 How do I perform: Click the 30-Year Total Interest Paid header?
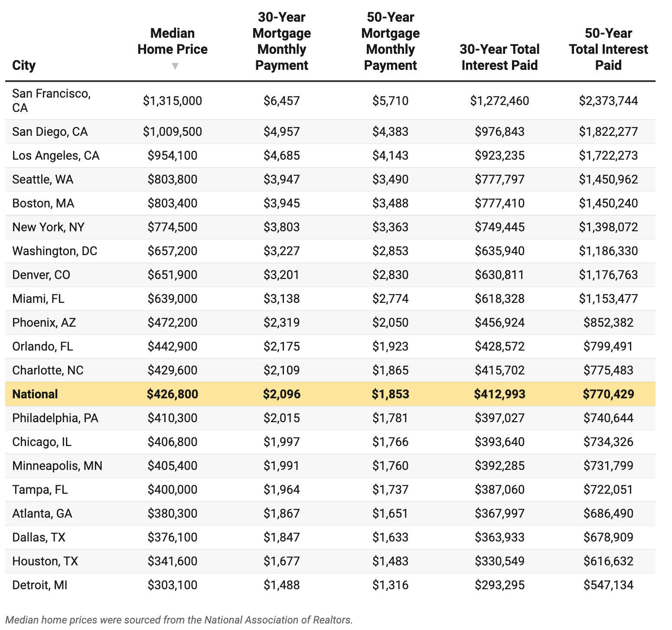point(499,57)
